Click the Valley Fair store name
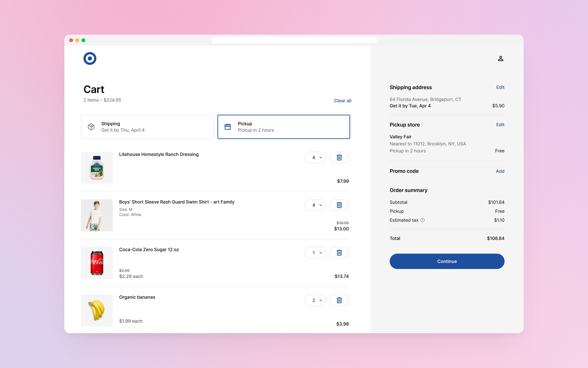The height and width of the screenshot is (368, 588). point(400,137)
